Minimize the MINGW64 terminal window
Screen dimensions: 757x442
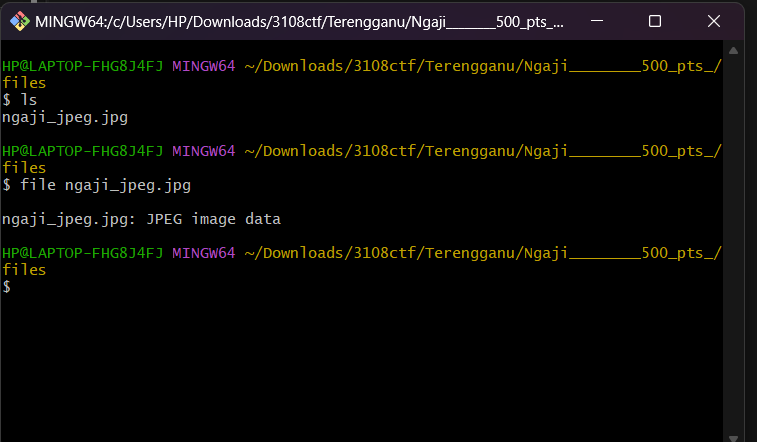608,21
